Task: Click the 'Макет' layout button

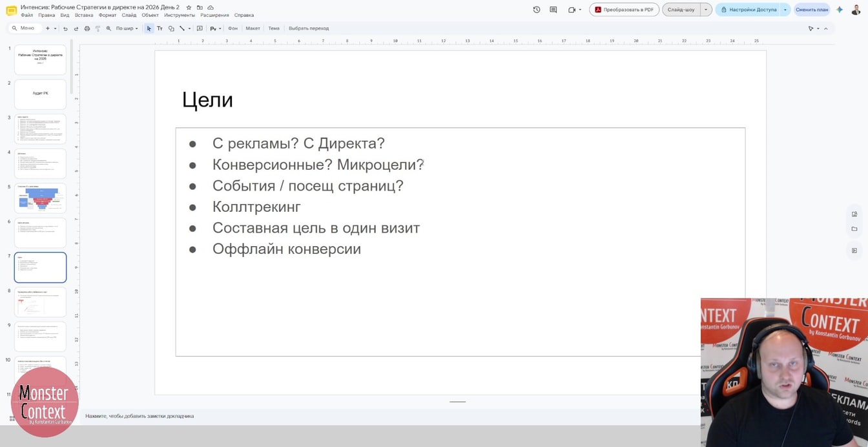Action: 253,28
